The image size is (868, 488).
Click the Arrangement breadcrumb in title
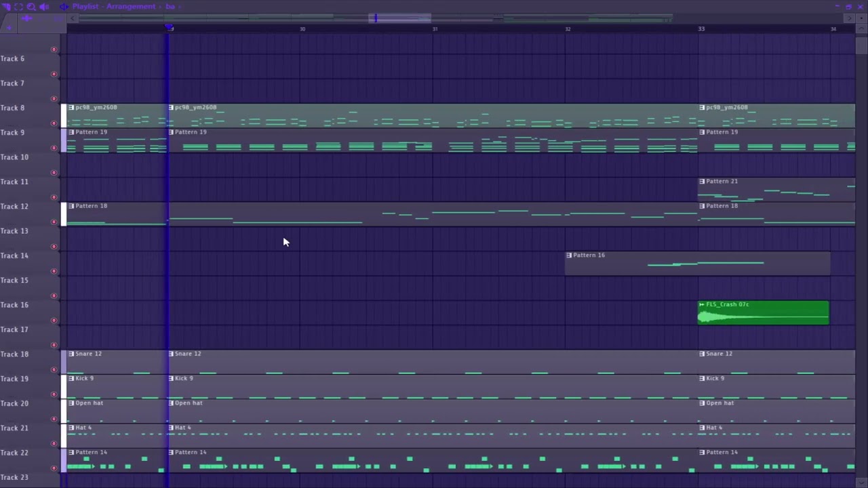(x=131, y=6)
